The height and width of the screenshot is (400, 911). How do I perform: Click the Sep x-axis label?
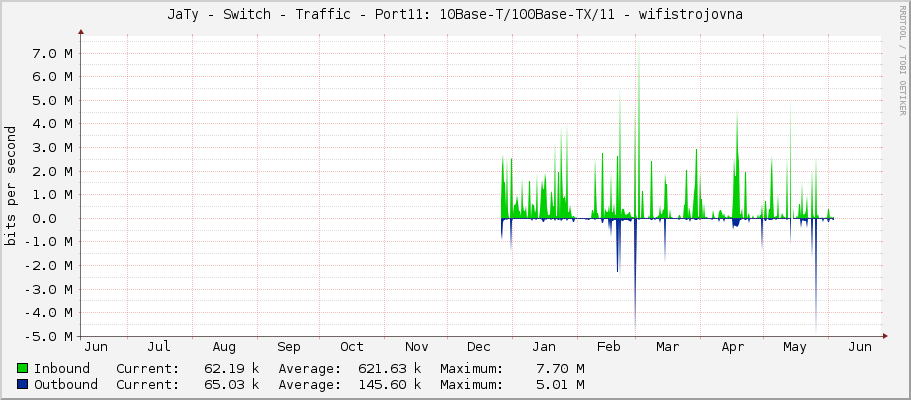click(288, 347)
